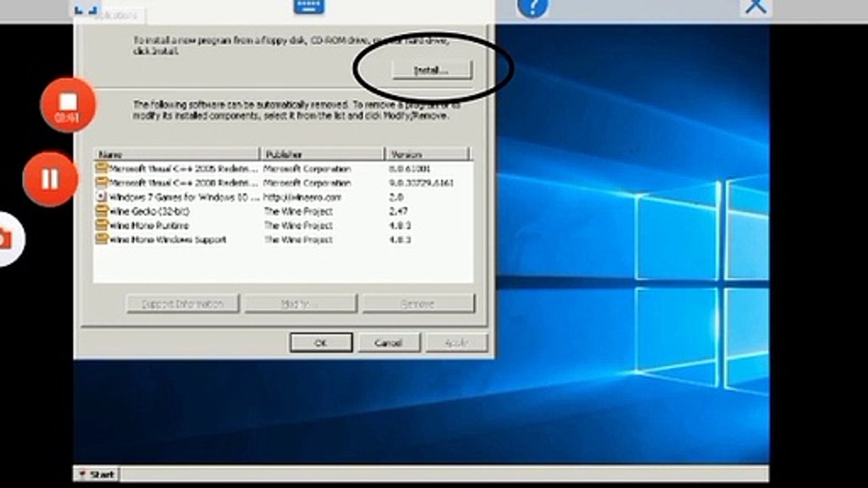868x488 pixels.
Task: Click icon beside Wine Mono Windows Support row
Action: [x=102, y=240]
